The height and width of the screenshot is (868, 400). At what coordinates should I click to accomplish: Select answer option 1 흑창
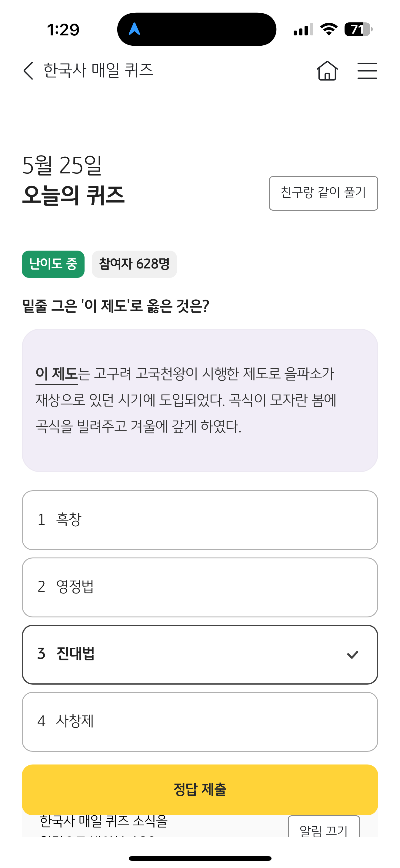200,520
